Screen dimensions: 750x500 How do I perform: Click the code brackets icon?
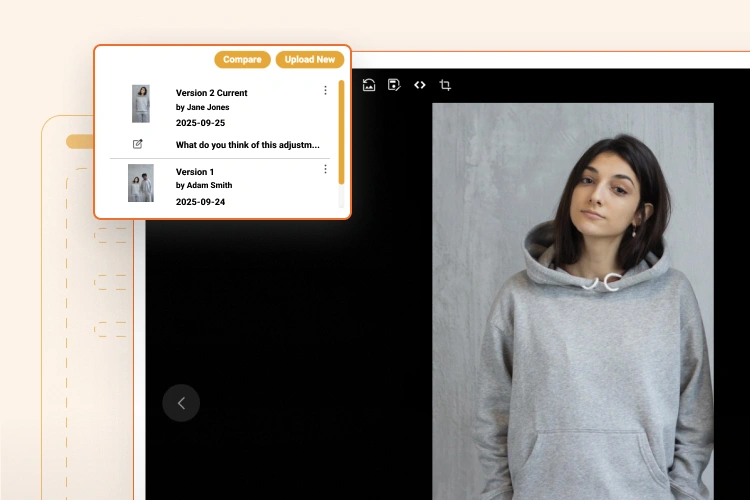420,85
